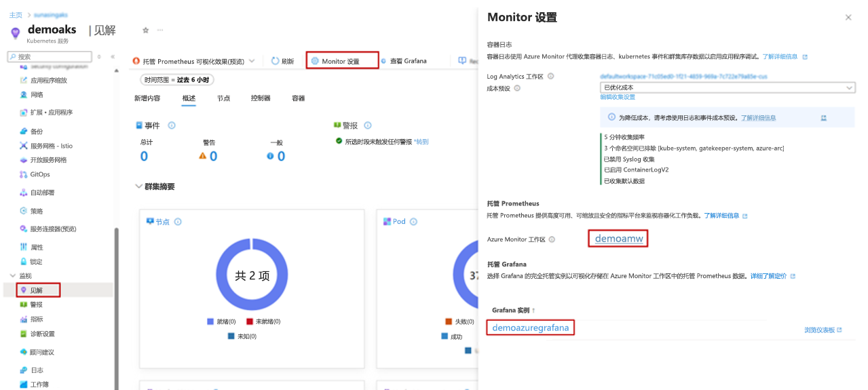The width and height of the screenshot is (868, 390).
Task: Click the 查看 Grafana toolbar button
Action: point(404,61)
